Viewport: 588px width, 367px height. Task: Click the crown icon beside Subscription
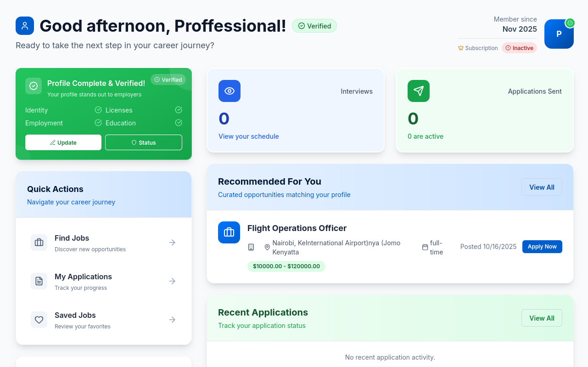[460, 48]
